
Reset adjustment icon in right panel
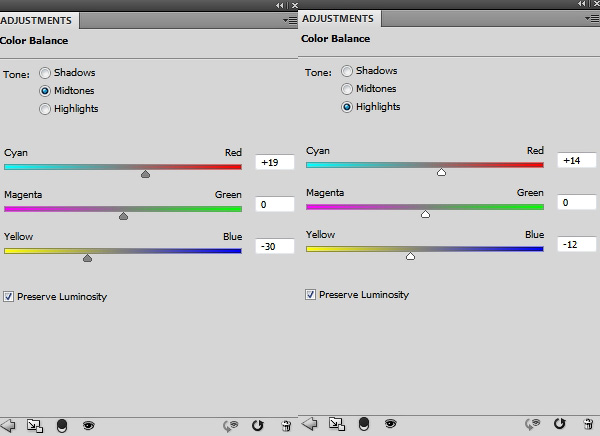click(x=559, y=423)
